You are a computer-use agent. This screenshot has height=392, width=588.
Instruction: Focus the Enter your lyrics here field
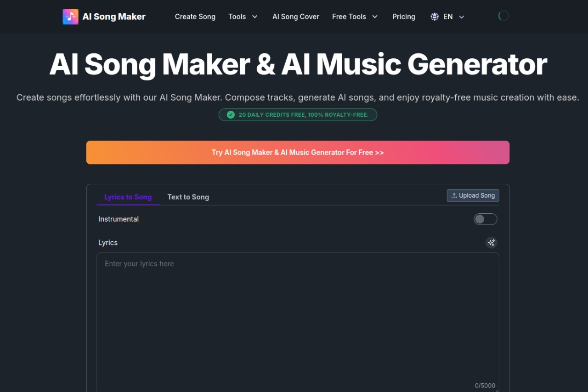(298, 322)
